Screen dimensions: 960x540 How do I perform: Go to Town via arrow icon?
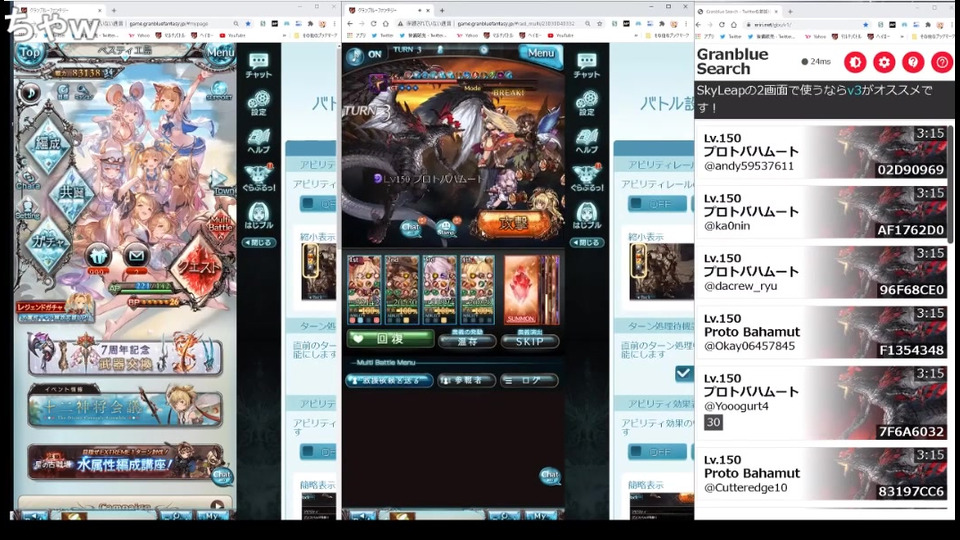tap(222, 182)
